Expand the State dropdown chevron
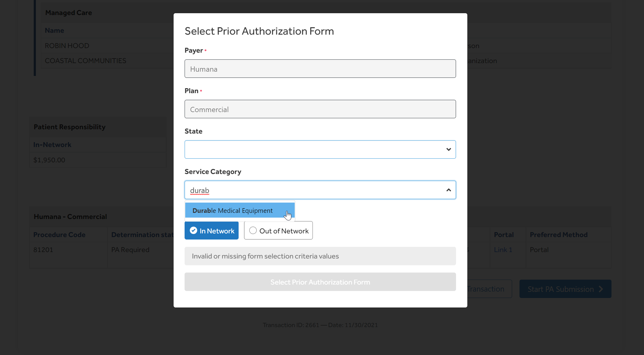 448,149
